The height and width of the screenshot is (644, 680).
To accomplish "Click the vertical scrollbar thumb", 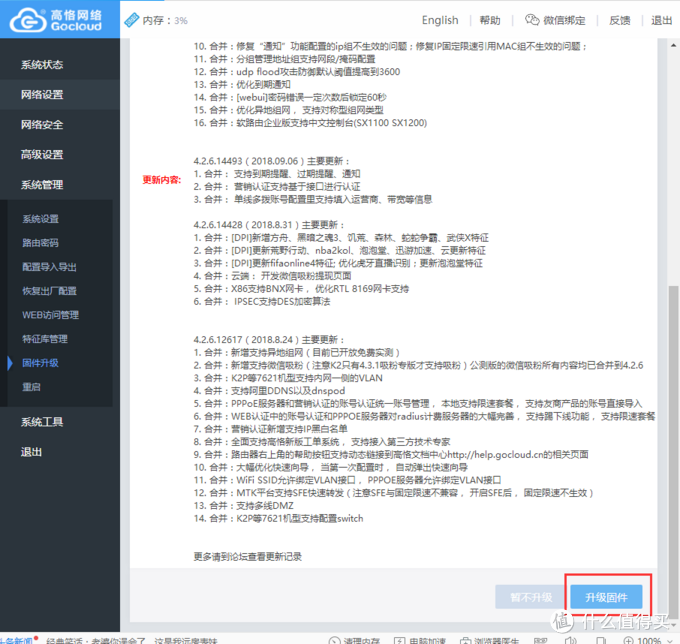I will coord(673,451).
